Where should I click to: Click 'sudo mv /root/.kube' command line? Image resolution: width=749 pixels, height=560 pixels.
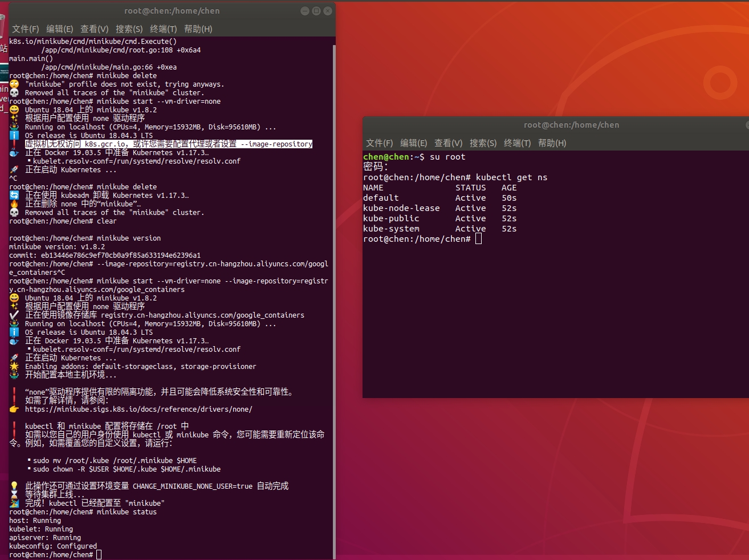click(115, 461)
